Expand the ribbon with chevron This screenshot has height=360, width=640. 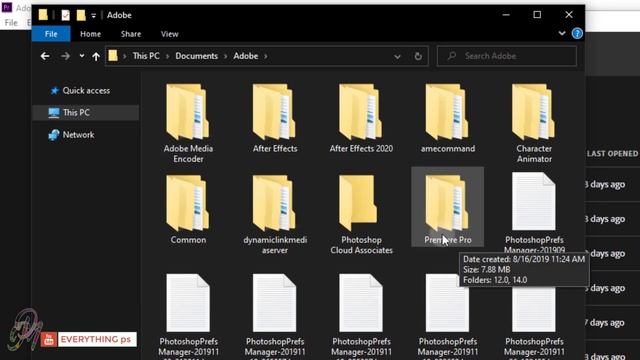click(562, 33)
